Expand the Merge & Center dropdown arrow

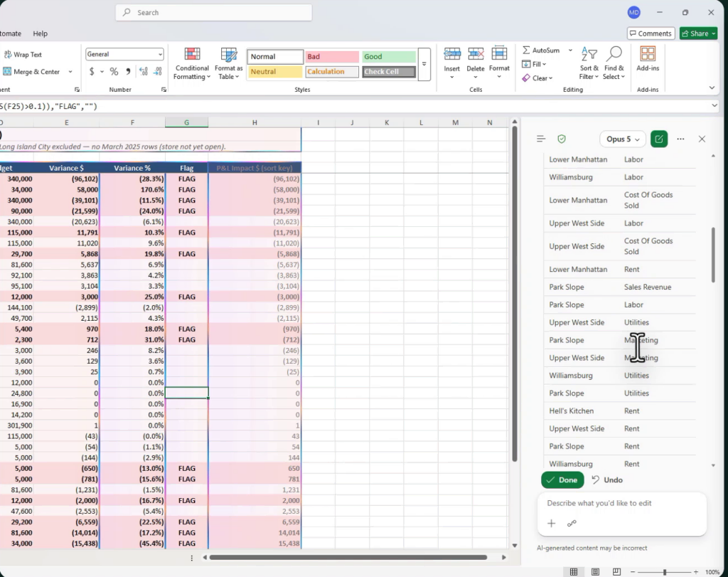[70, 72]
